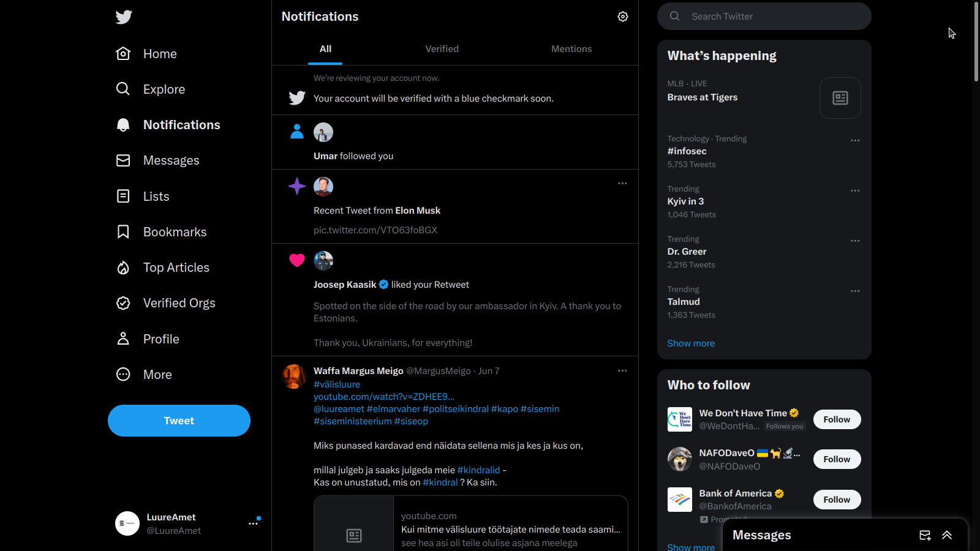
Task: Open LuureAmet account switcher menu
Action: (253, 523)
